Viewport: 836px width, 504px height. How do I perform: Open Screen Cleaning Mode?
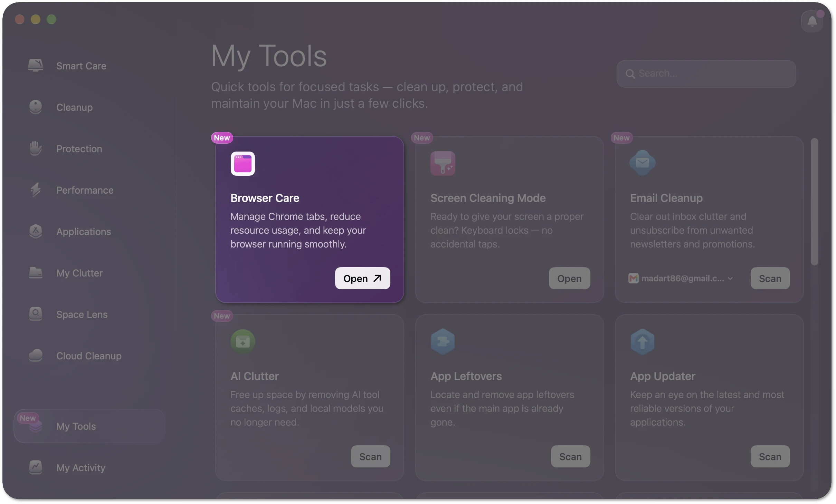coord(569,278)
